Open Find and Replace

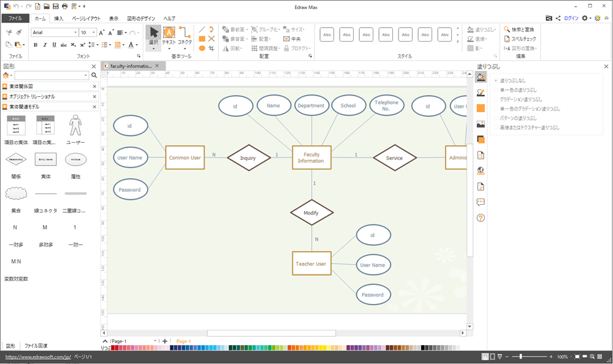pyautogui.click(x=519, y=29)
